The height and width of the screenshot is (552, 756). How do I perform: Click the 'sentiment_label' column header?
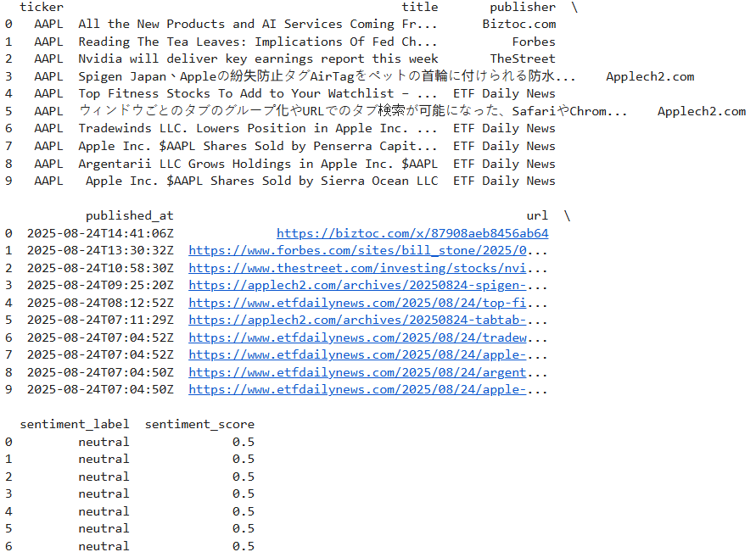click(x=75, y=424)
